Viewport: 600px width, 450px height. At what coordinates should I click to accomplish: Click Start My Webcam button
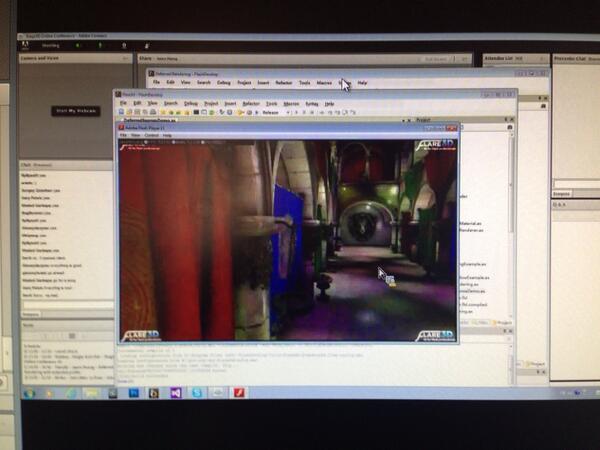76,111
